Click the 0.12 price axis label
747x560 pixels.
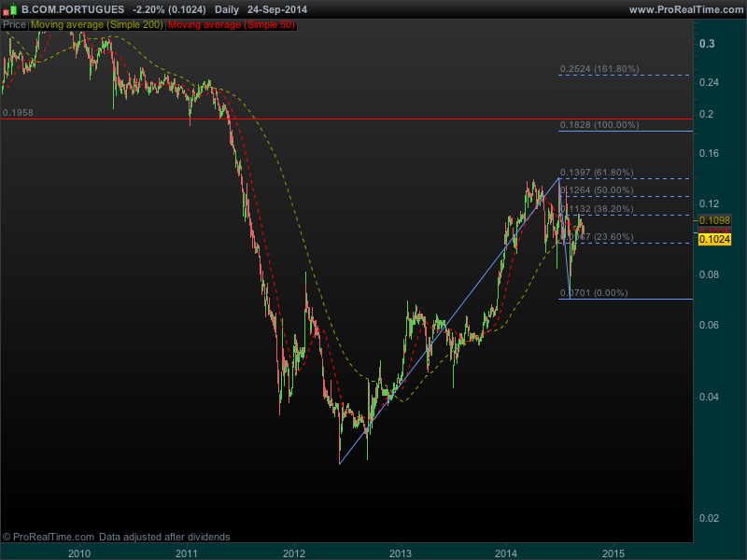709,203
